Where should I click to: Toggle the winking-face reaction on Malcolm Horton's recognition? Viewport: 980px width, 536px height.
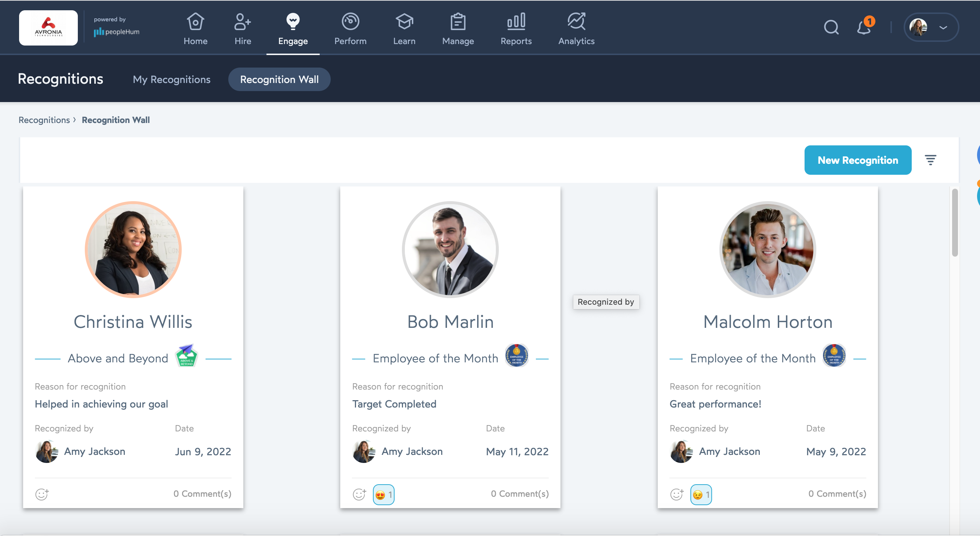point(701,494)
